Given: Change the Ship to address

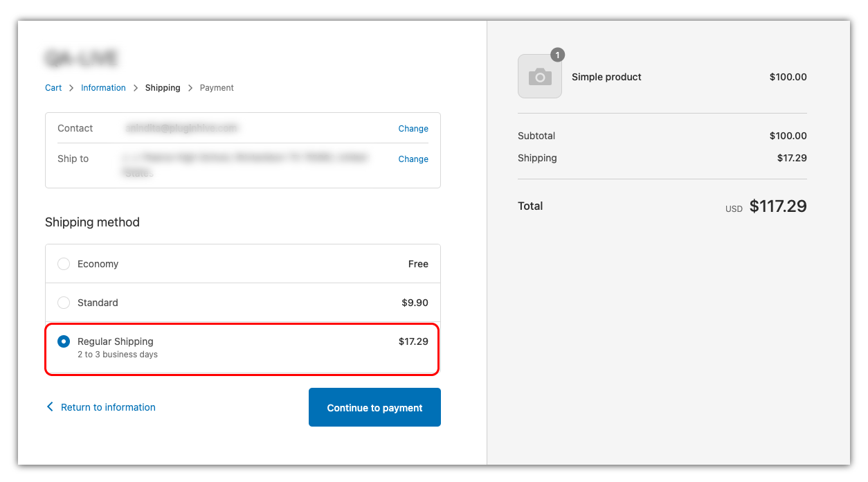Looking at the screenshot, I should (413, 159).
